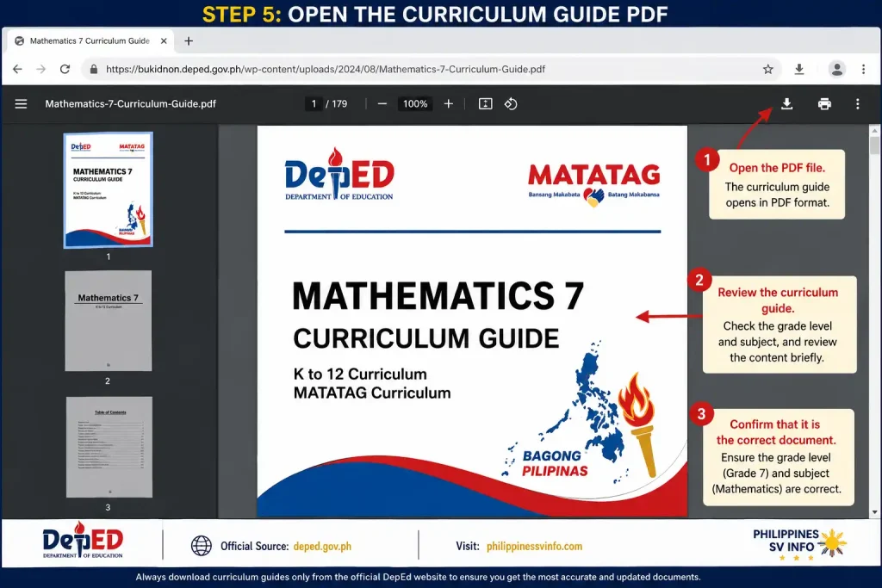Download the PDF from viewer toolbar
Screen dimensions: 882x588
(787, 104)
